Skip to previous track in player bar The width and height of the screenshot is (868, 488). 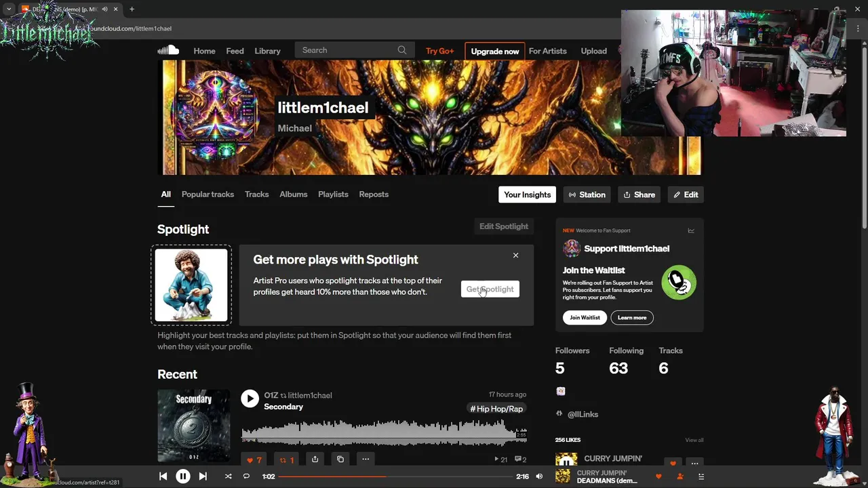(x=163, y=476)
